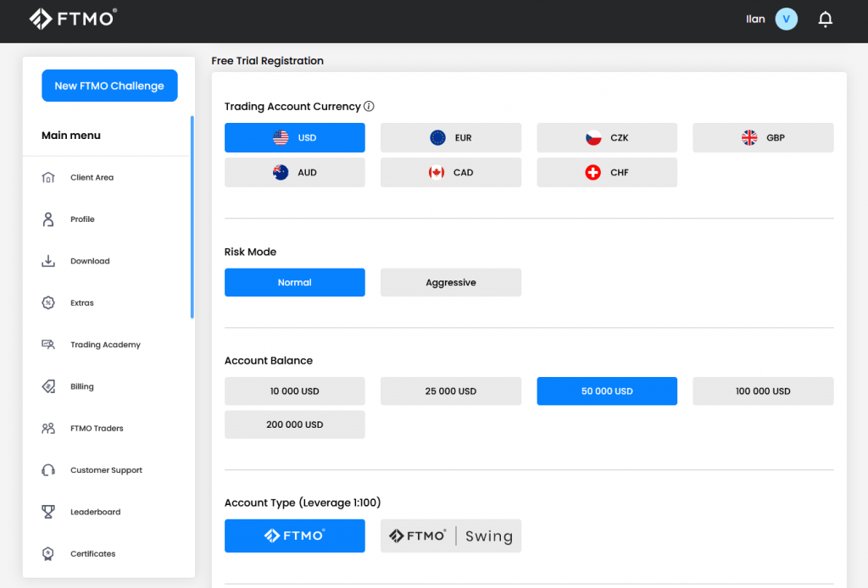Select EUR as trading account currency
This screenshot has height=588, width=868.
click(450, 137)
